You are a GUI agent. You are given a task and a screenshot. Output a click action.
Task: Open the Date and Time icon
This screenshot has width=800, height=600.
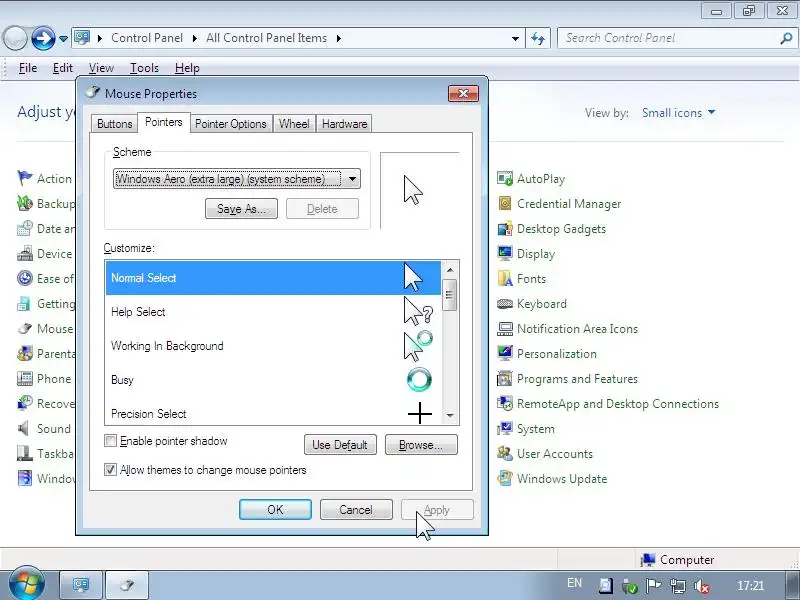pyautogui.click(x=24, y=229)
